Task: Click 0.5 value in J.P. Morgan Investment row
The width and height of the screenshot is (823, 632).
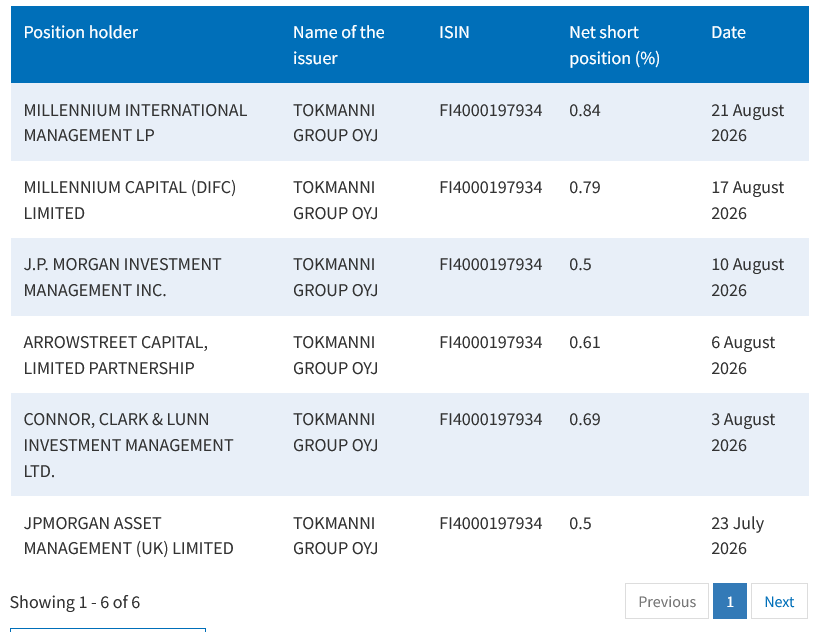Action: [x=580, y=265]
